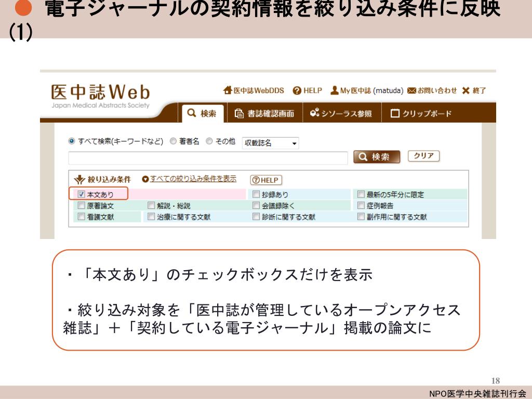The height and width of the screenshot is (399, 532).
Task: Click the document icon on the 書誌確認画面 tab
Action: (239, 113)
